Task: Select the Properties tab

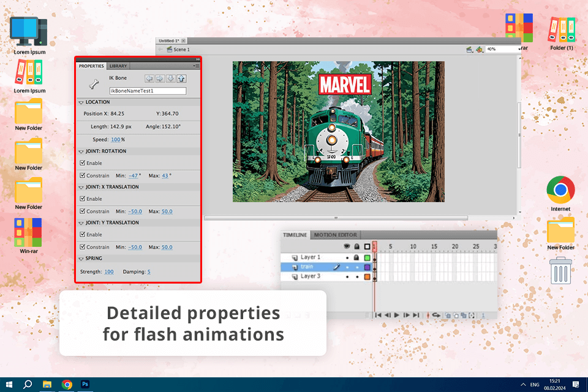Action: click(91, 66)
